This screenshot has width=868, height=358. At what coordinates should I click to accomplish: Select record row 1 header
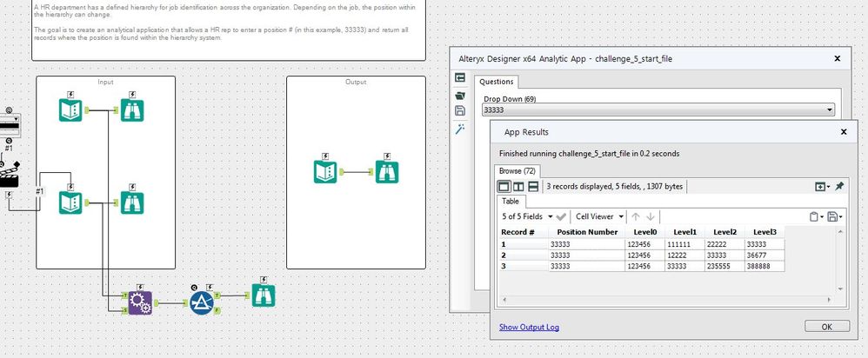tap(524, 244)
